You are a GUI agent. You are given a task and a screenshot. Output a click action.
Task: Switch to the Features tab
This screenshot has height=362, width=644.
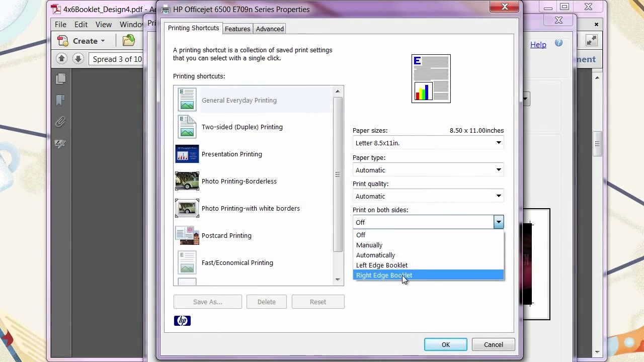[x=237, y=29]
